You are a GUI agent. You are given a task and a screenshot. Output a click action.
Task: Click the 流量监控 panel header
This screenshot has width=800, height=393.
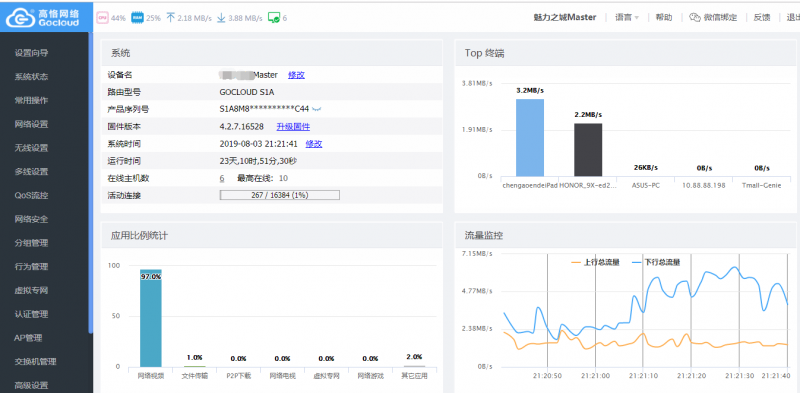[x=626, y=235]
